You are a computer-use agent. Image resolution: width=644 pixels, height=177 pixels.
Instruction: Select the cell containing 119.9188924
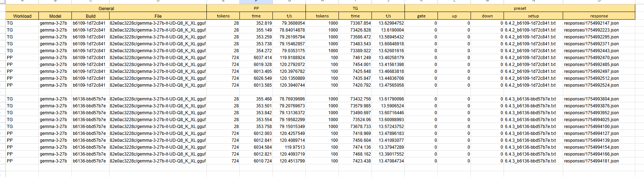[289, 57]
